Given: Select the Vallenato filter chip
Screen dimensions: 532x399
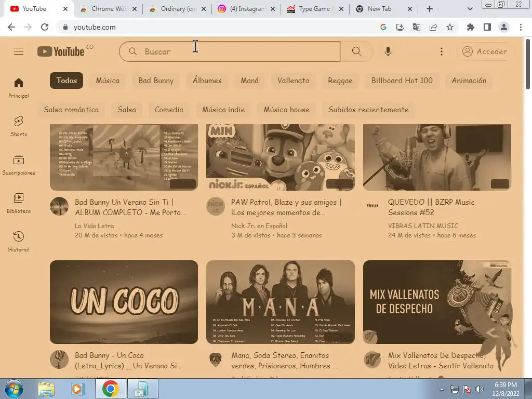Looking at the screenshot, I should pos(293,81).
